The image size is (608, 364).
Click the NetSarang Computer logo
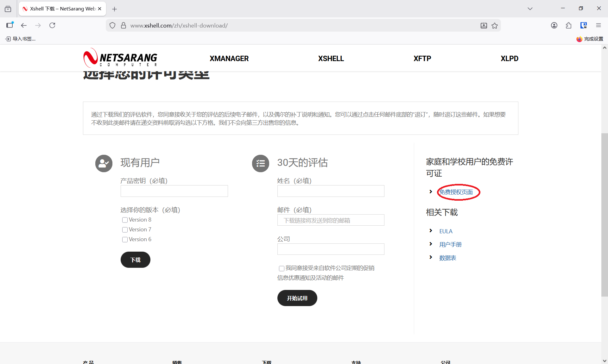click(120, 58)
